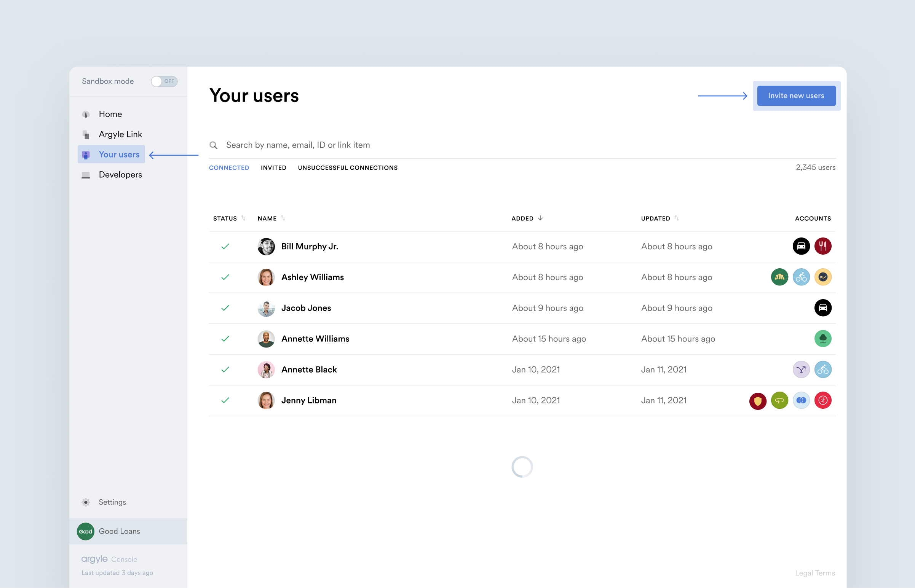Click the yellow smiley account icon for Ashley Williams
Viewport: 915px width, 588px height.
pos(822,277)
